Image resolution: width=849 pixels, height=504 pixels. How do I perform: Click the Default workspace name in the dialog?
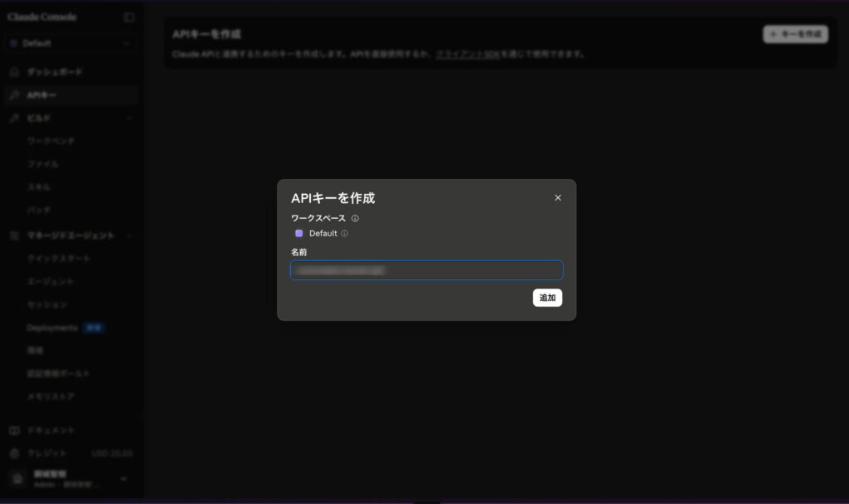point(323,233)
